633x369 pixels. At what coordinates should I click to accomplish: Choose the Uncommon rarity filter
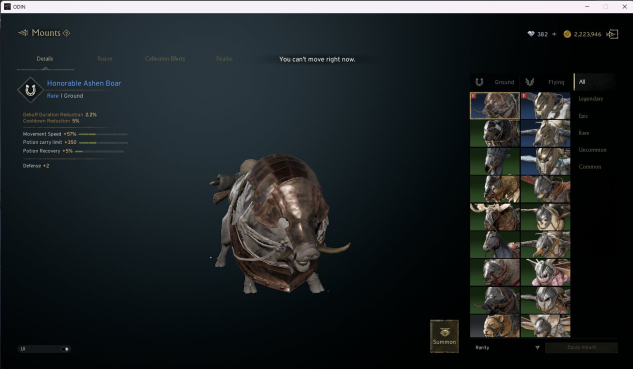tap(592, 150)
